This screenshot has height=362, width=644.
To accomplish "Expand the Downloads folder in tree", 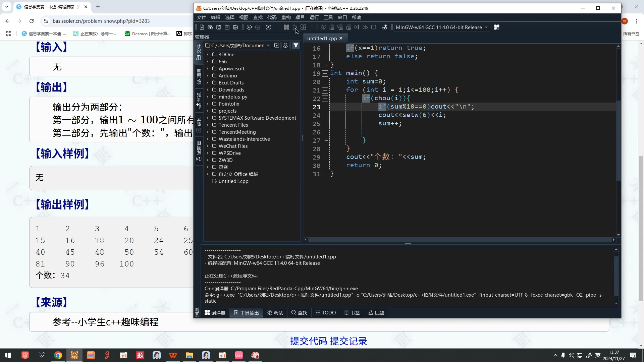I will 208,90.
